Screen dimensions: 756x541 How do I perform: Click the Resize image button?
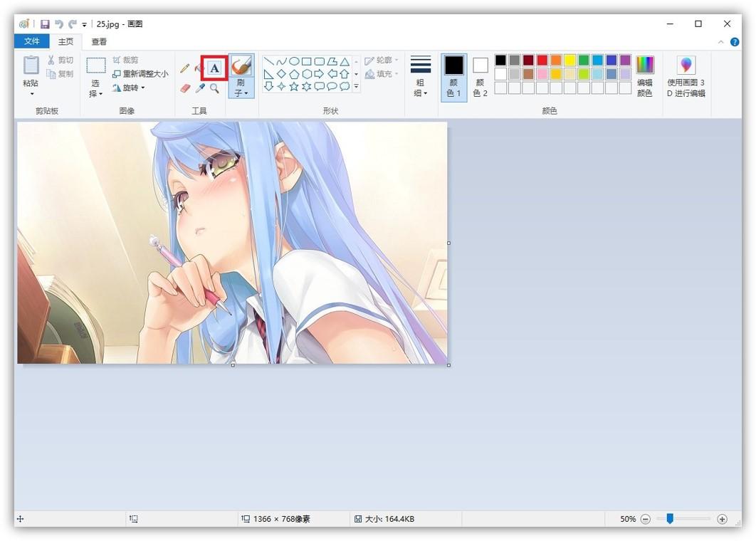[x=140, y=74]
